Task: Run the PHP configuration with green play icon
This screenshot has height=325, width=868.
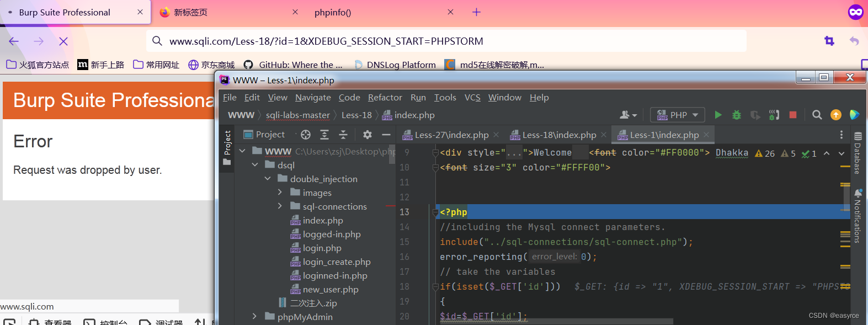Action: 718,115
